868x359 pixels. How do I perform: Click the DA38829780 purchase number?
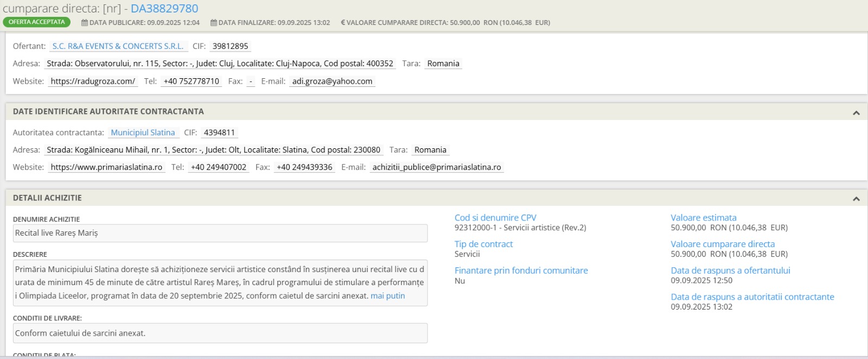tap(164, 9)
